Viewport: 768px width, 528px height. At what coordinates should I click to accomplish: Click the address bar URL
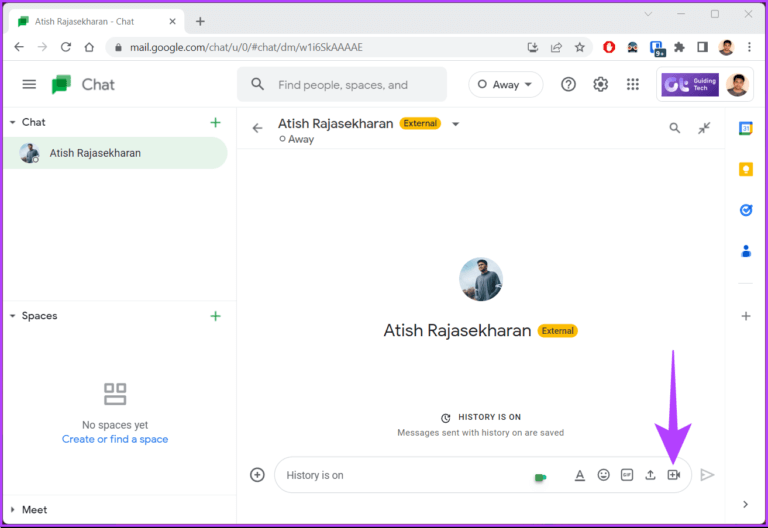pos(246,47)
